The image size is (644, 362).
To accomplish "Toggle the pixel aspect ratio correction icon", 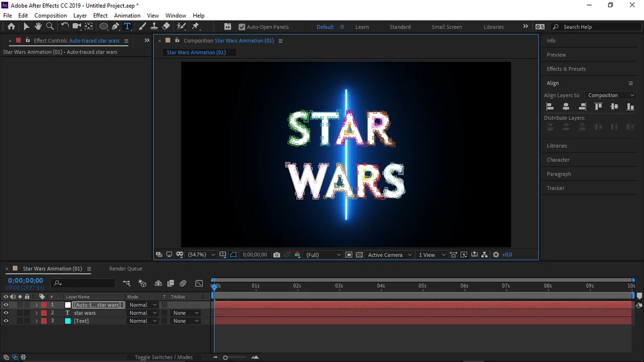I will point(453,255).
